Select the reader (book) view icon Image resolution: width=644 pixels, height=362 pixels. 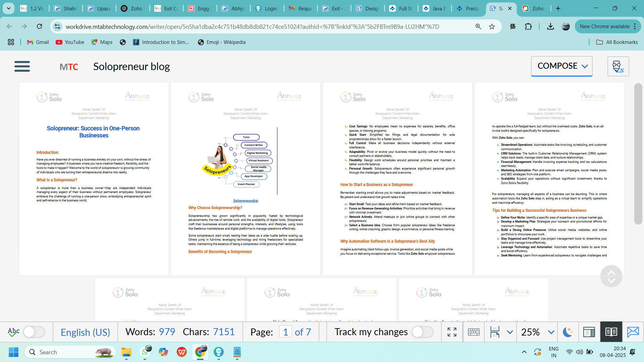pos(611,332)
